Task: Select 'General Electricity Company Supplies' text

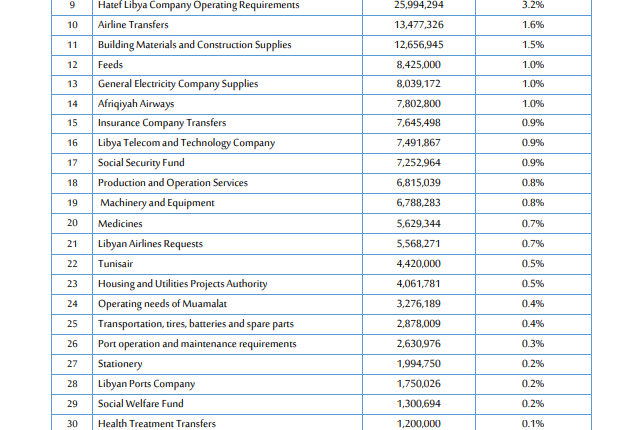Action: [178, 84]
